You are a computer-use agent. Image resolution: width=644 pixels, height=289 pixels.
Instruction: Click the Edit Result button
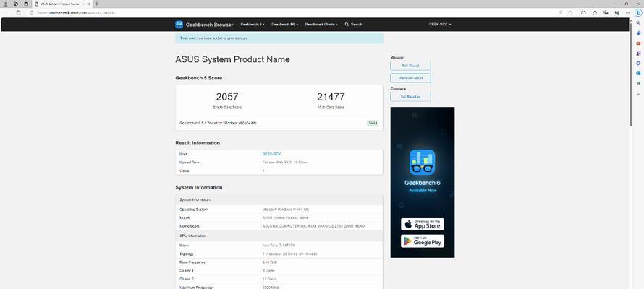[x=411, y=66]
